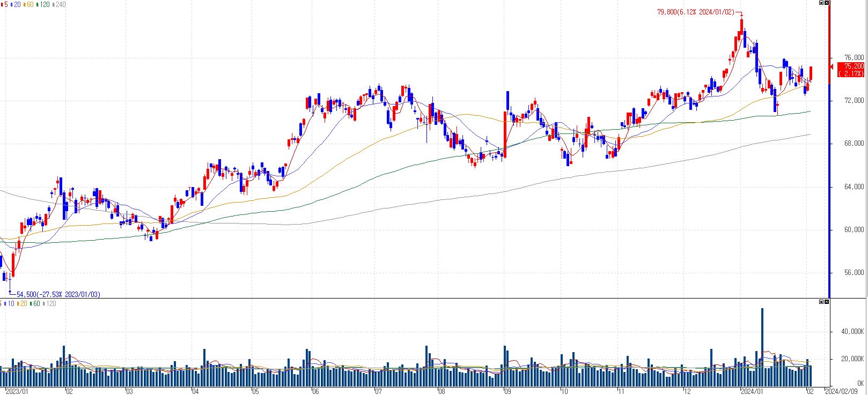Click the 2023/01 date axis label
Screen dimensions: 868x395
(x=17, y=391)
